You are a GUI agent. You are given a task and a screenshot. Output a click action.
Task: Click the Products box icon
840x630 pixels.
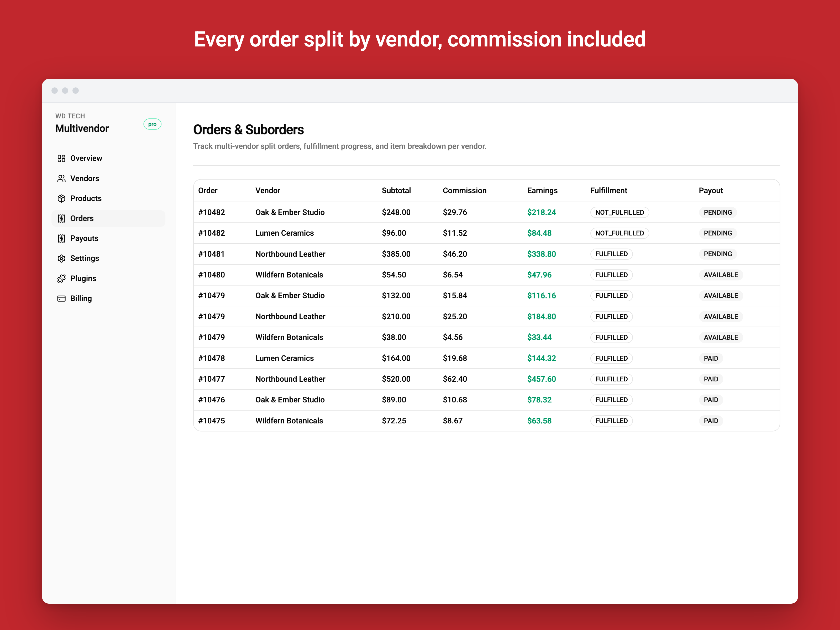click(x=61, y=198)
